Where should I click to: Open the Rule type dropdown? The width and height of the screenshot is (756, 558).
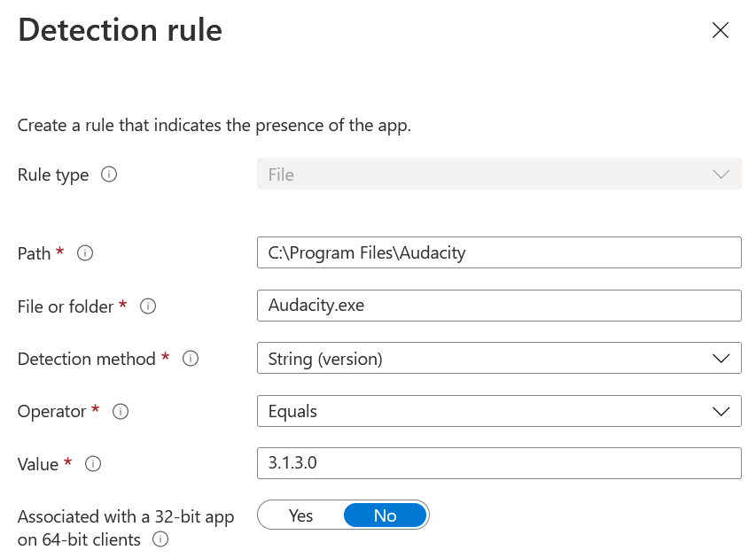498,174
